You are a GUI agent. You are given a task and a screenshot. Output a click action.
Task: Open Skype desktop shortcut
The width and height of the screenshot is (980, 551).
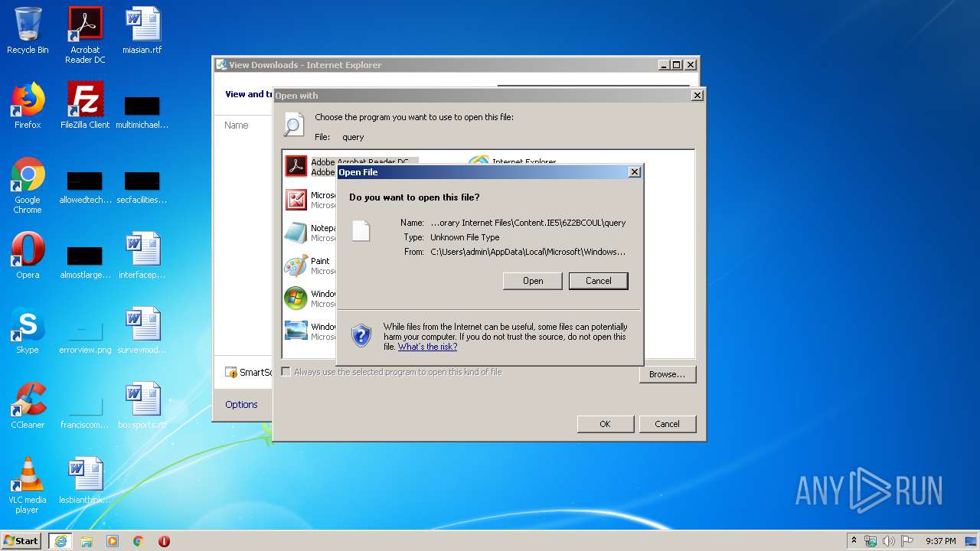pos(28,331)
